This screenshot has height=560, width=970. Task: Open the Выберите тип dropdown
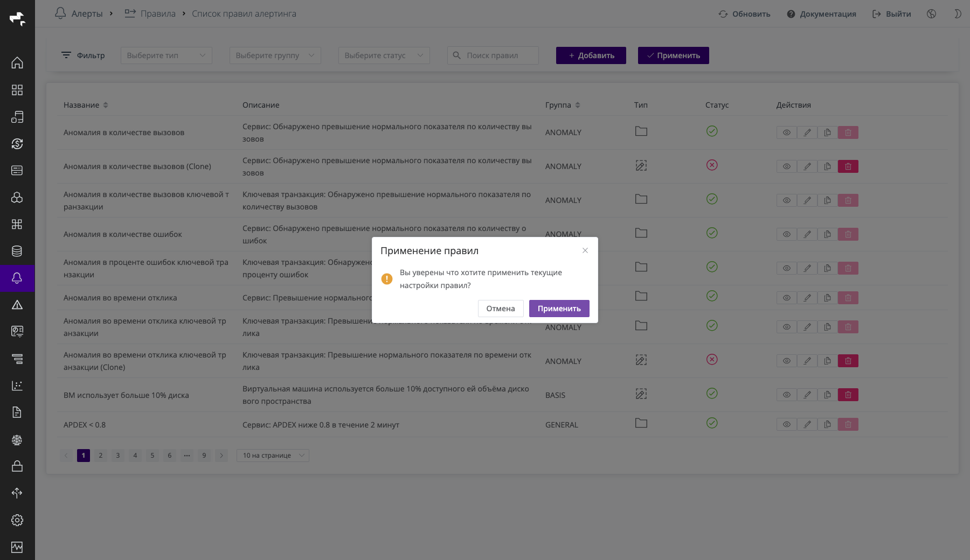pyautogui.click(x=167, y=55)
